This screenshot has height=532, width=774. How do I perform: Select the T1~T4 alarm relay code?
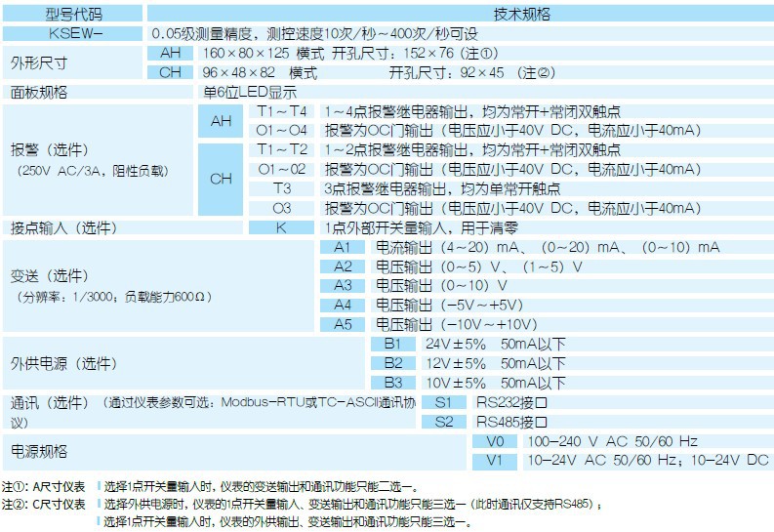coord(281,111)
